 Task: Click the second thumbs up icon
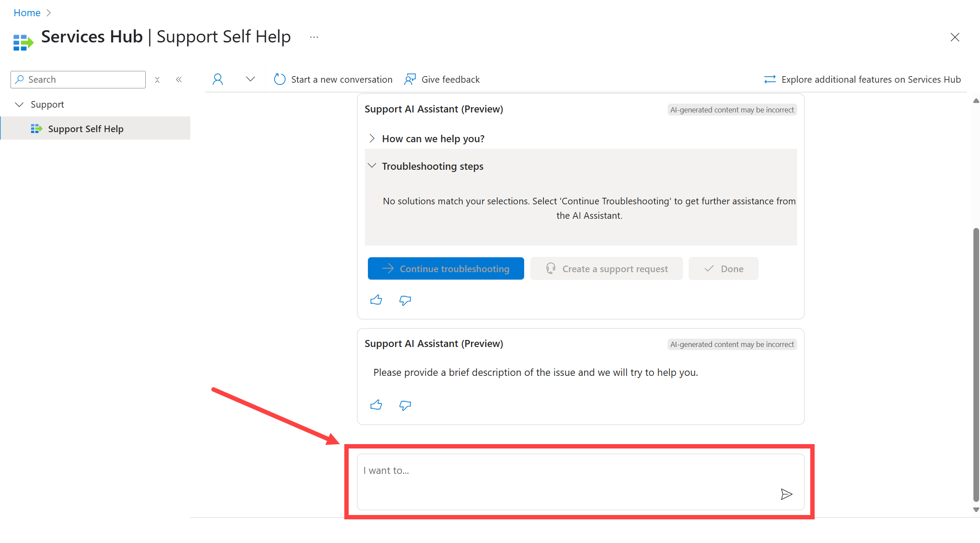click(x=376, y=405)
